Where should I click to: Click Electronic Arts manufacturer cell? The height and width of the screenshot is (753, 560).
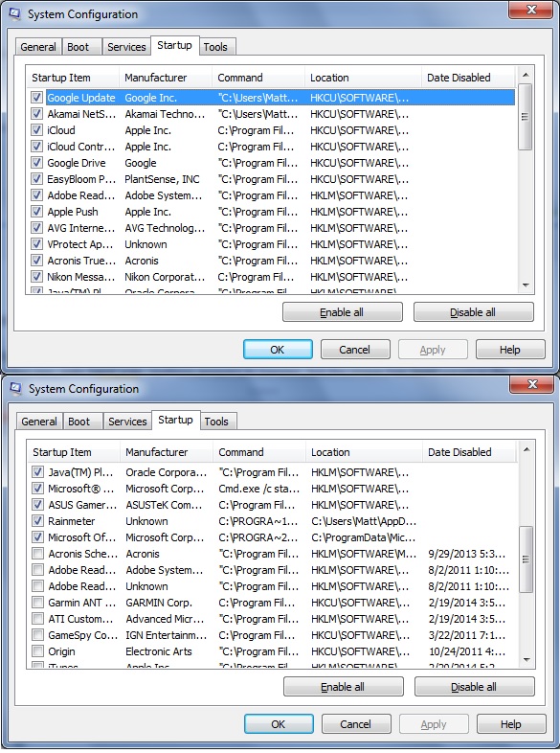point(158,651)
